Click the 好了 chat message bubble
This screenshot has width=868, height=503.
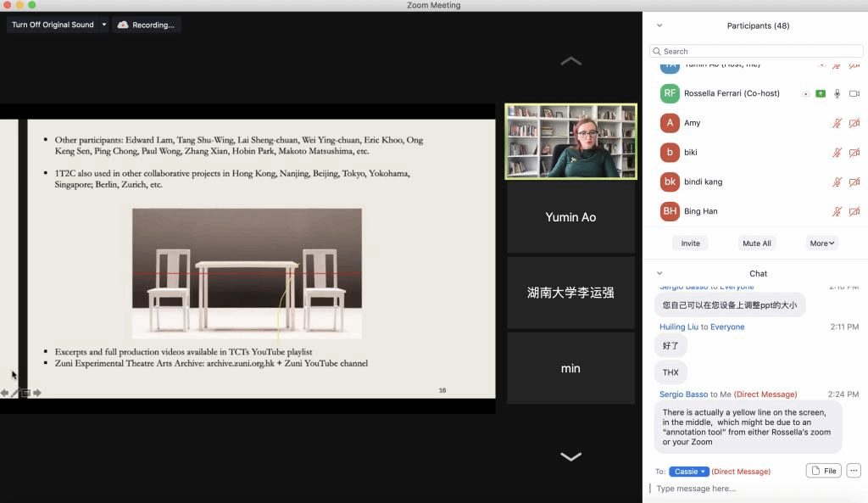[x=670, y=345]
